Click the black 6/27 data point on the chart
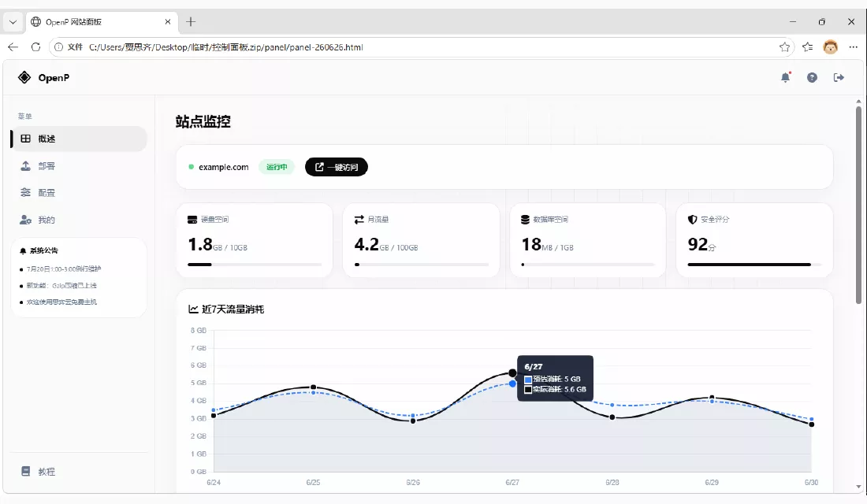Screen dimensions: 867x504 (512, 373)
